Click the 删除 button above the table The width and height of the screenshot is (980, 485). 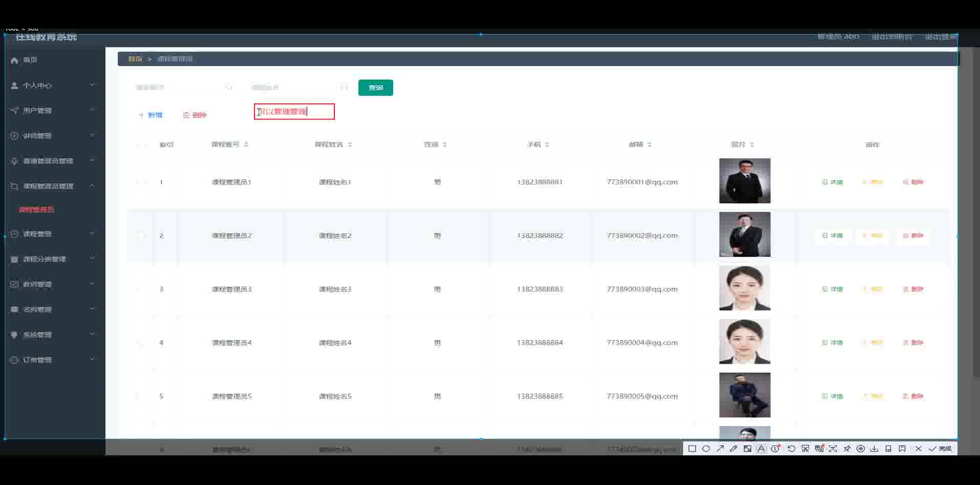195,115
